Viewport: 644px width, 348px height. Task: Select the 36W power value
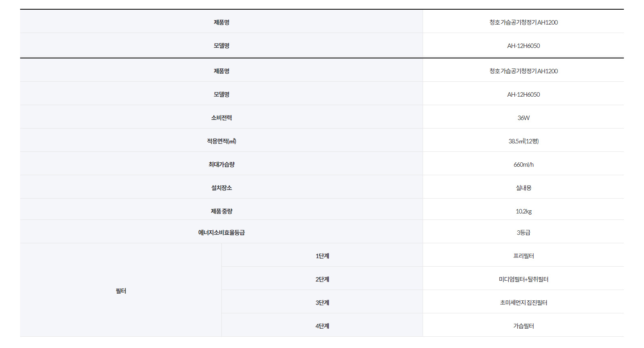click(523, 118)
